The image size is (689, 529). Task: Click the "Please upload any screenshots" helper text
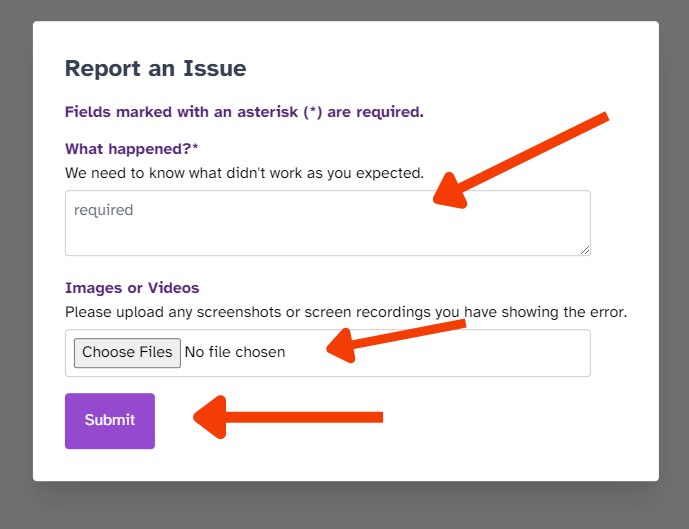click(346, 312)
